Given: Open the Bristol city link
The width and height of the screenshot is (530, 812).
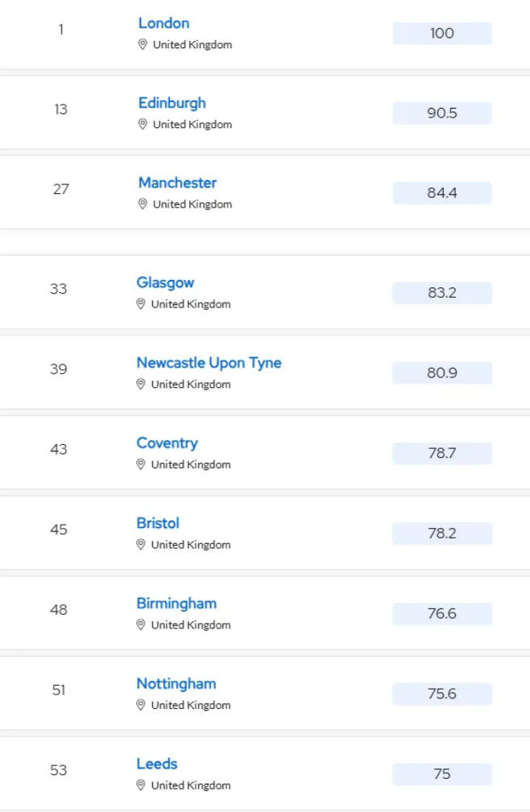Looking at the screenshot, I should [158, 523].
